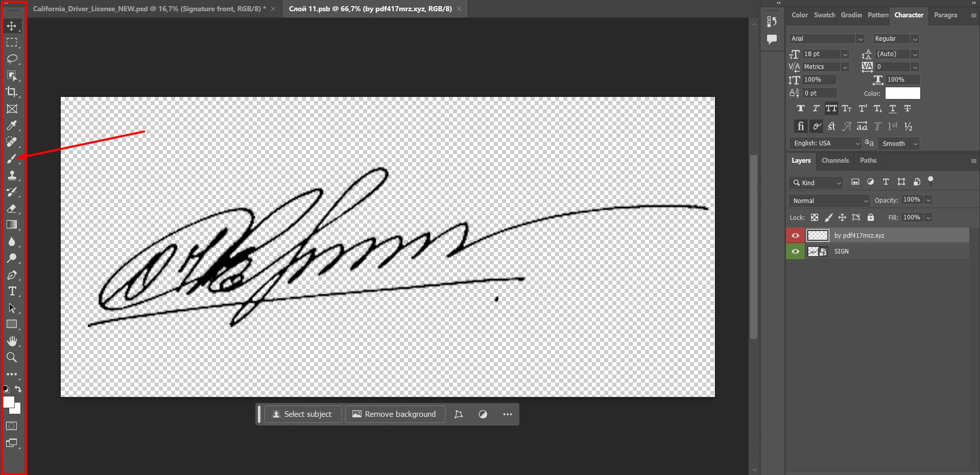The width and height of the screenshot is (980, 475).
Task: Pick the Eyedropper tool
Action: pyautogui.click(x=12, y=126)
